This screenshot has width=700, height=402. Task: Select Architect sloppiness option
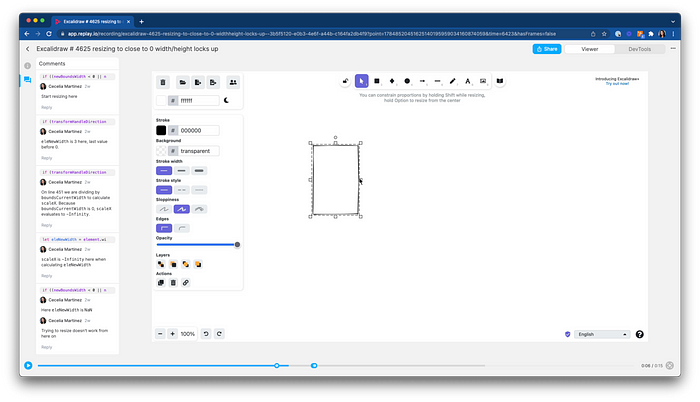(x=164, y=209)
